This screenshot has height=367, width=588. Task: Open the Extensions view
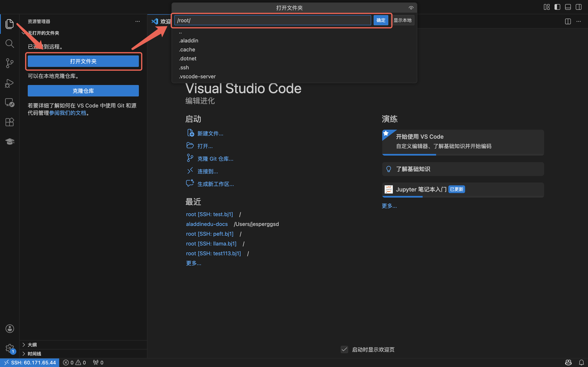[x=9, y=122]
